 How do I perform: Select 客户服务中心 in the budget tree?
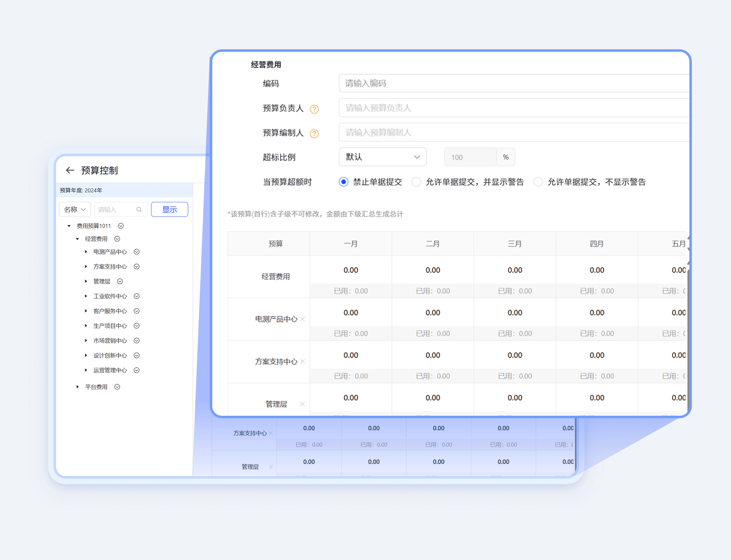coord(110,311)
